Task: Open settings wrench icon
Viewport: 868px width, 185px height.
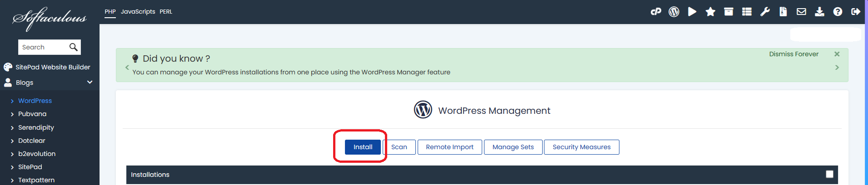Action: (x=765, y=12)
